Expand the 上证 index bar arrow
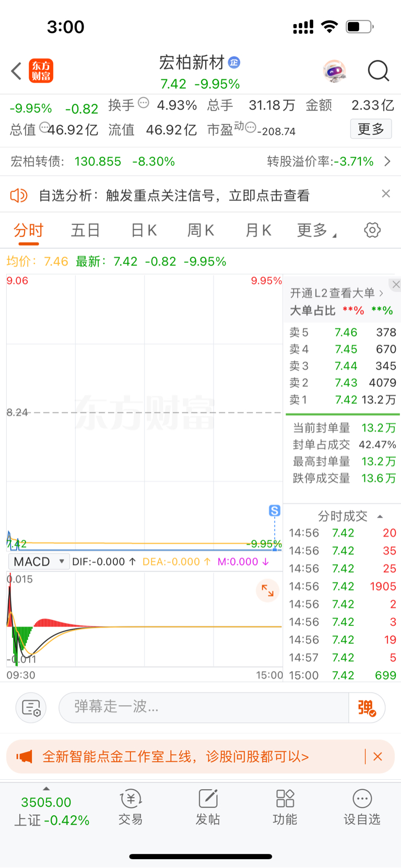Image resolution: width=401 pixels, height=868 pixels. point(46,789)
